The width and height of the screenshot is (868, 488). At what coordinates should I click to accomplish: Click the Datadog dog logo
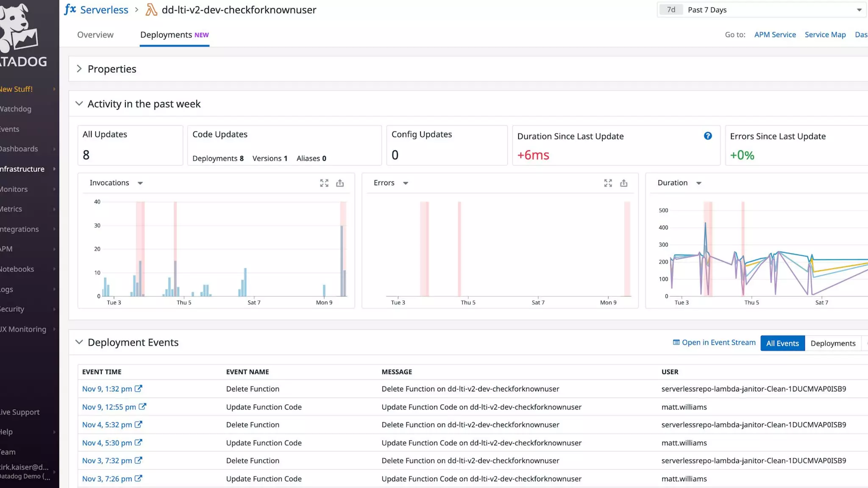19,28
